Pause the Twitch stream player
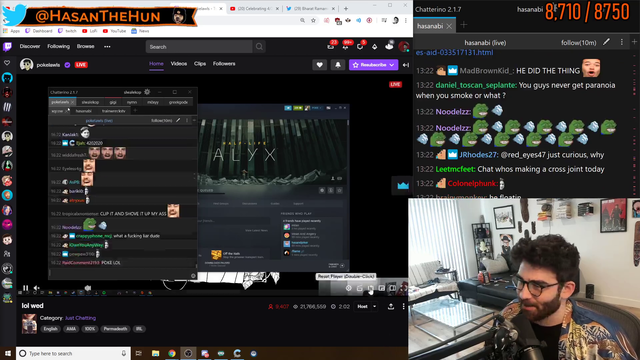The width and height of the screenshot is (640, 360). (25, 288)
